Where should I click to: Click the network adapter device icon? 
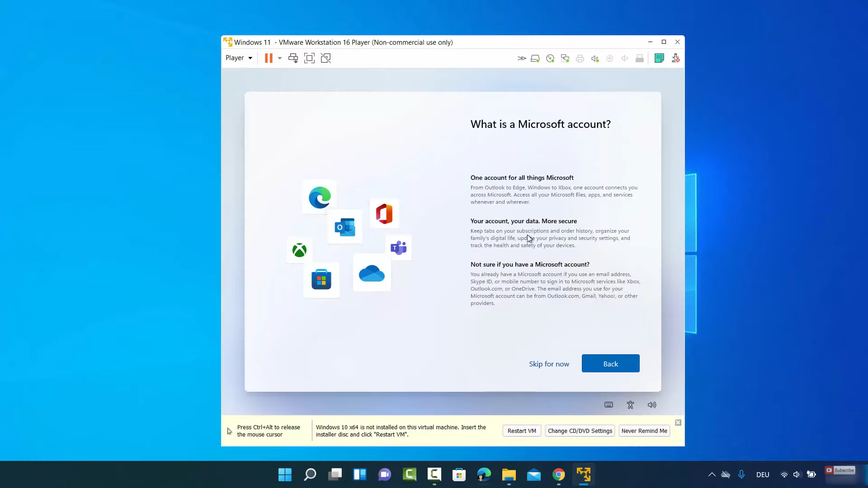pyautogui.click(x=565, y=58)
